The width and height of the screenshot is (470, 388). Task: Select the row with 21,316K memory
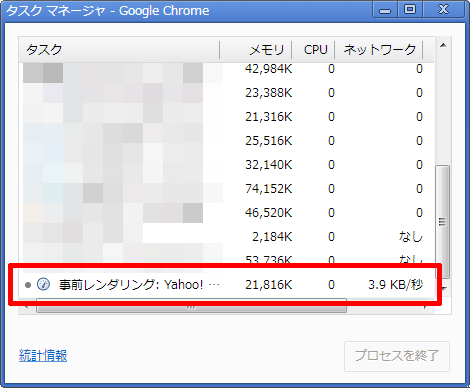[x=227, y=117]
